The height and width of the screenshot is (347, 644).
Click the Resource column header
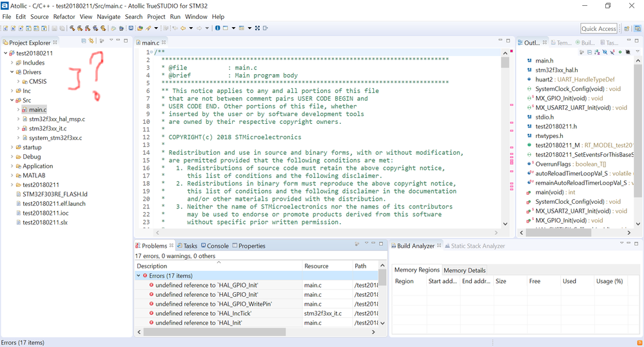pos(327,266)
